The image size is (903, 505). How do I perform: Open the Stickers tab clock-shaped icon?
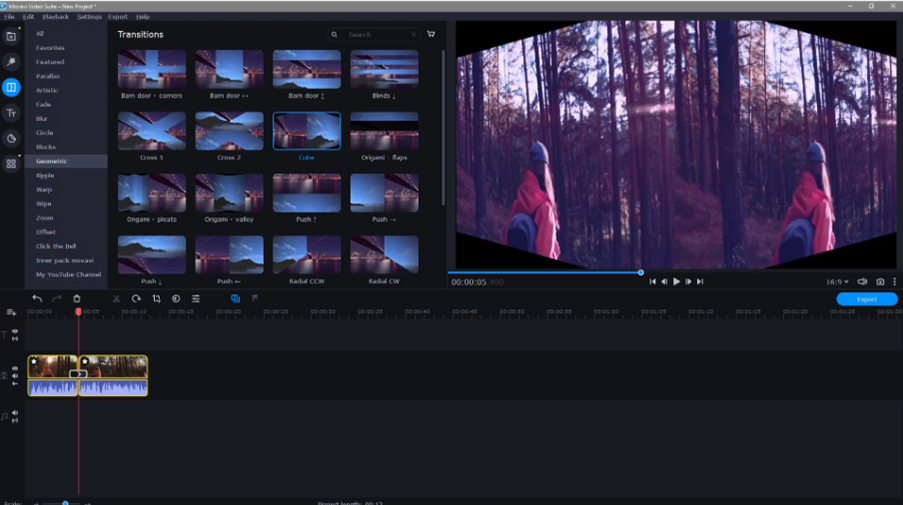11,138
